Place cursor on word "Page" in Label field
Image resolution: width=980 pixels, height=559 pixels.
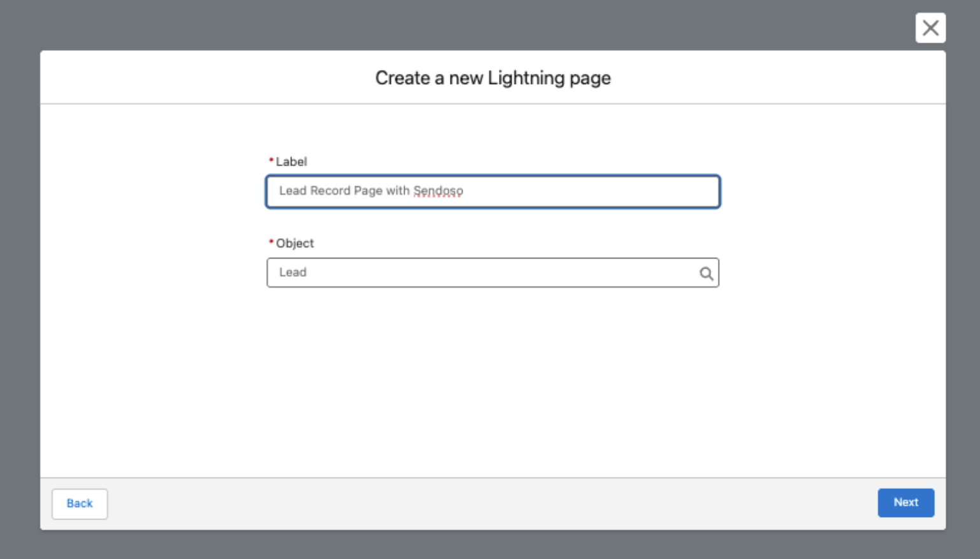pyautogui.click(x=368, y=191)
